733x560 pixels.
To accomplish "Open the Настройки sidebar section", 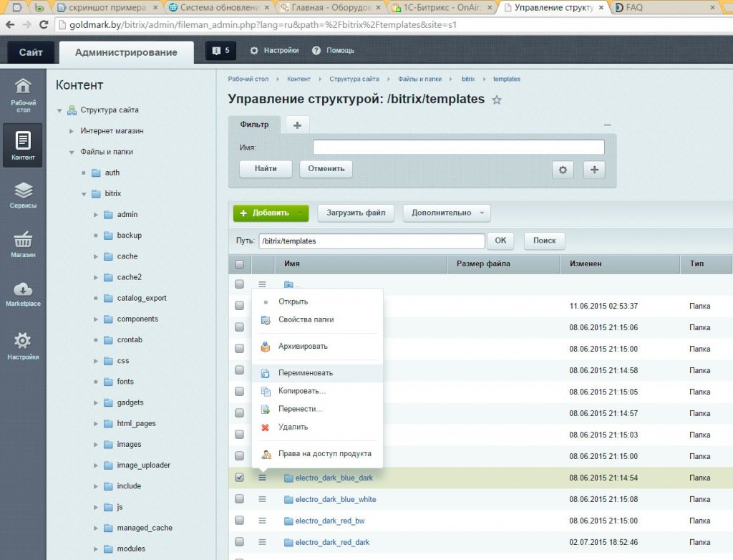I will click(23, 346).
